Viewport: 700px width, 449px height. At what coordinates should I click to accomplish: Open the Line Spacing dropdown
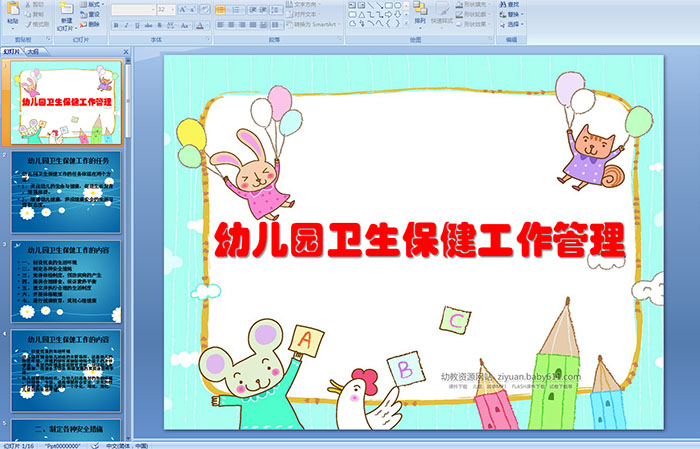[x=277, y=10]
